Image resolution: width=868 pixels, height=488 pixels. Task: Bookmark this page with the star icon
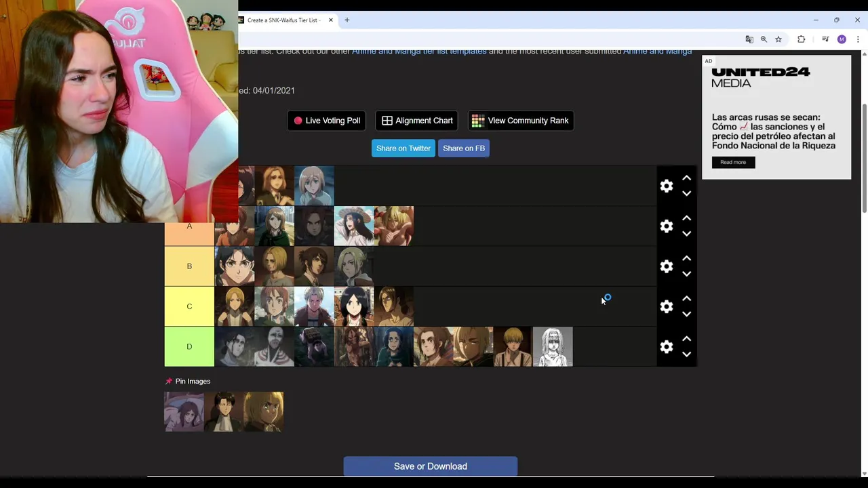778,39
